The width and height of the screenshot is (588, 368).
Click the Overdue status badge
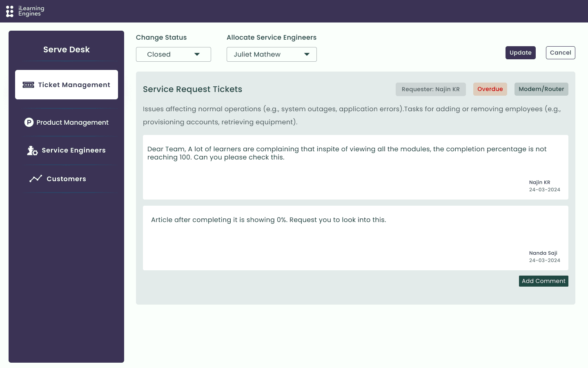click(x=490, y=89)
